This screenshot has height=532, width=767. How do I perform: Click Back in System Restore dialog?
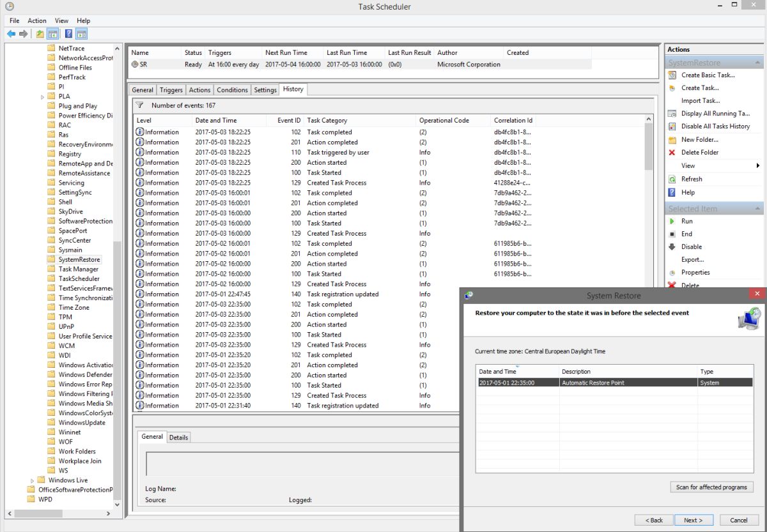[x=654, y=520]
